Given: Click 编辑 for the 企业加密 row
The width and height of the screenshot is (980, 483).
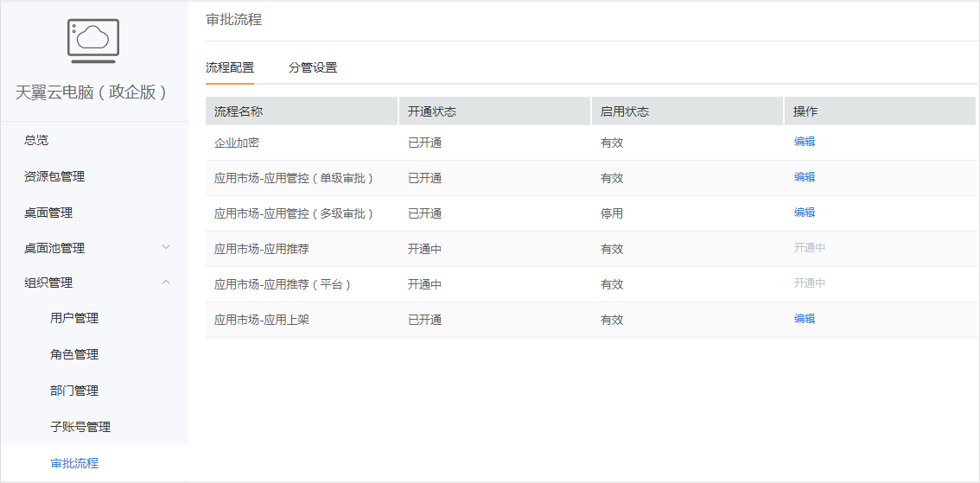Looking at the screenshot, I should pos(805,142).
